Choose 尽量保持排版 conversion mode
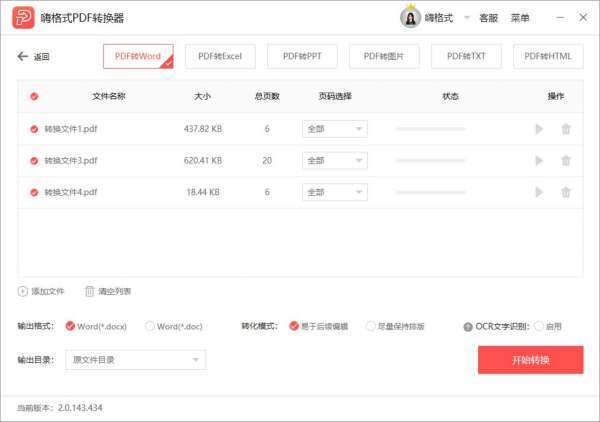The width and height of the screenshot is (600, 422). pyautogui.click(x=370, y=326)
